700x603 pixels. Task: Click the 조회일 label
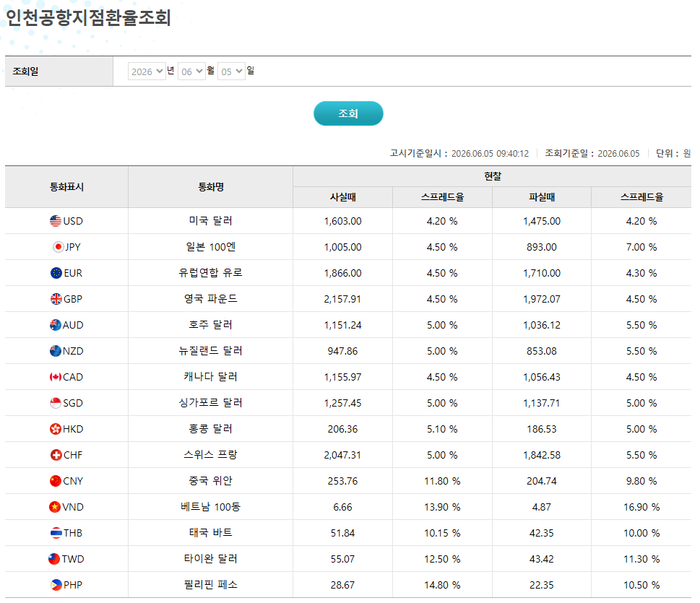point(25,71)
